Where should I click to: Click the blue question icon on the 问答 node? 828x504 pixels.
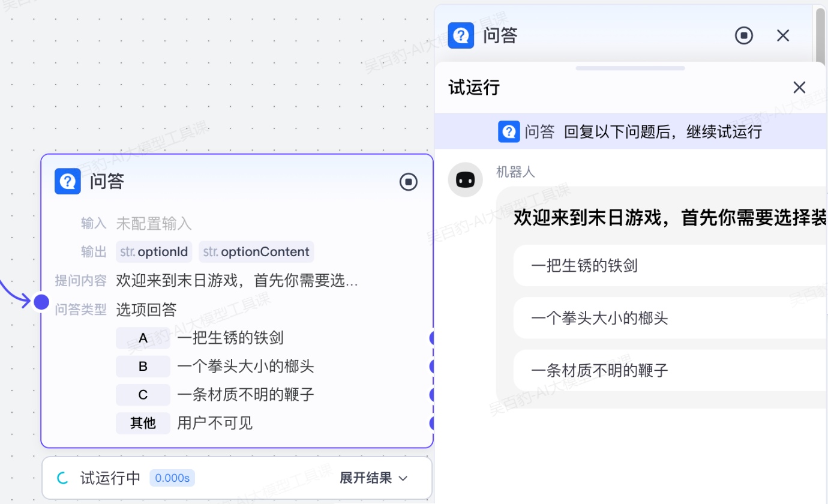tap(68, 181)
